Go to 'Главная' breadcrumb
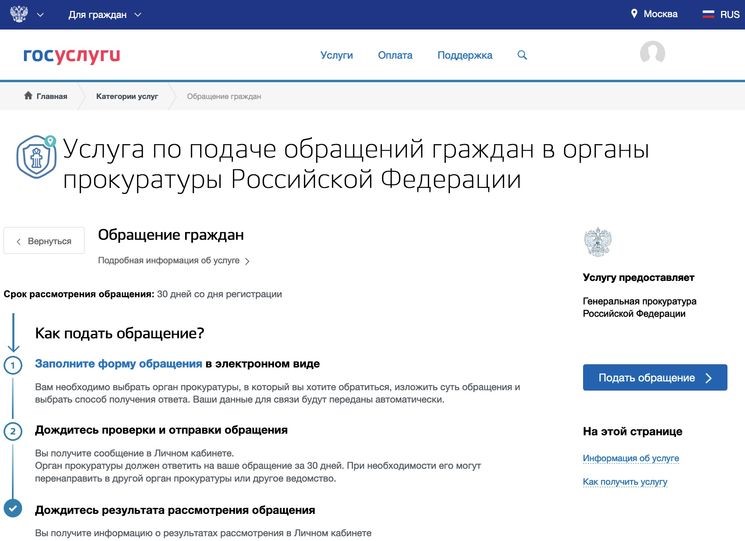The height and width of the screenshot is (541, 745). [52, 96]
